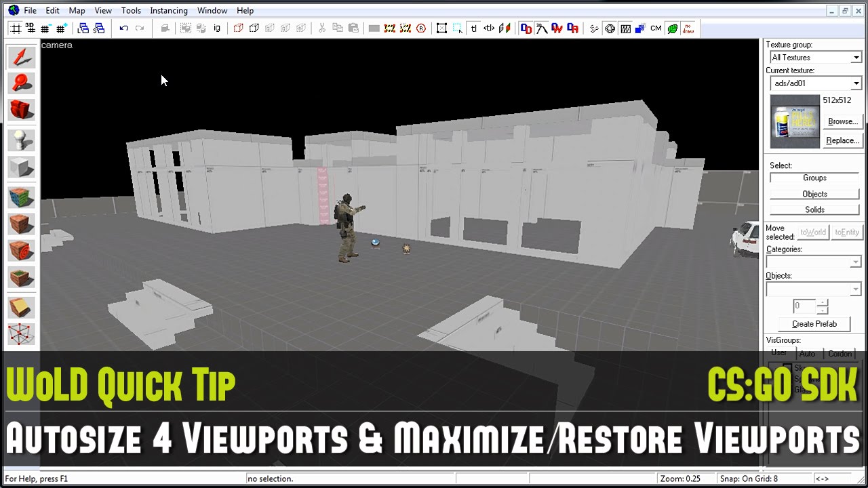Click the Create Prefab button
868x488 pixels.
click(814, 324)
